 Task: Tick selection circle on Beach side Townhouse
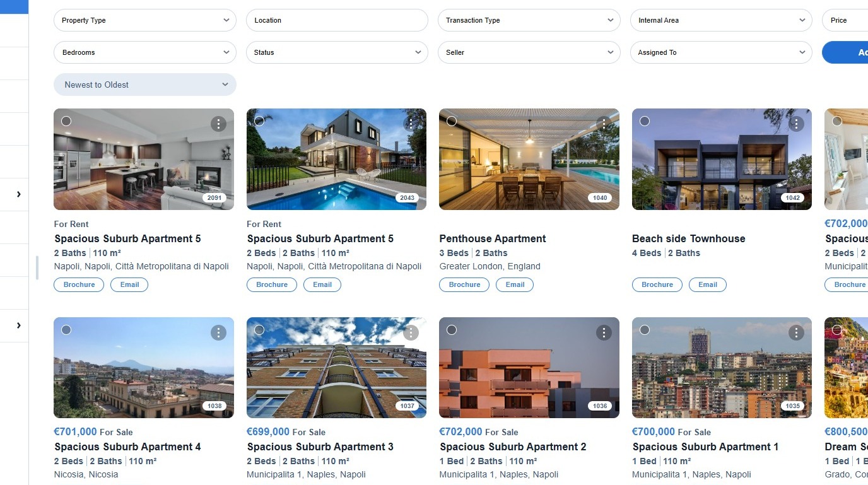(x=644, y=121)
